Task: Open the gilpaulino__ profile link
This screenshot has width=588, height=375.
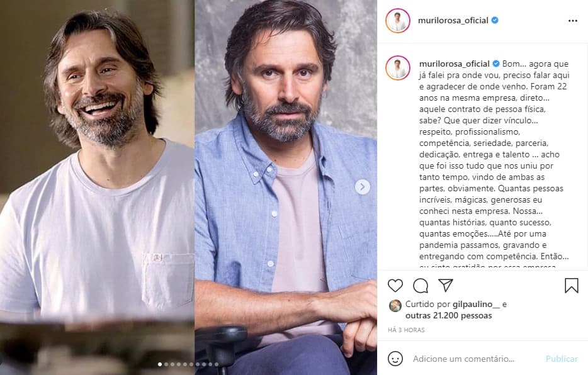Action: (476, 304)
